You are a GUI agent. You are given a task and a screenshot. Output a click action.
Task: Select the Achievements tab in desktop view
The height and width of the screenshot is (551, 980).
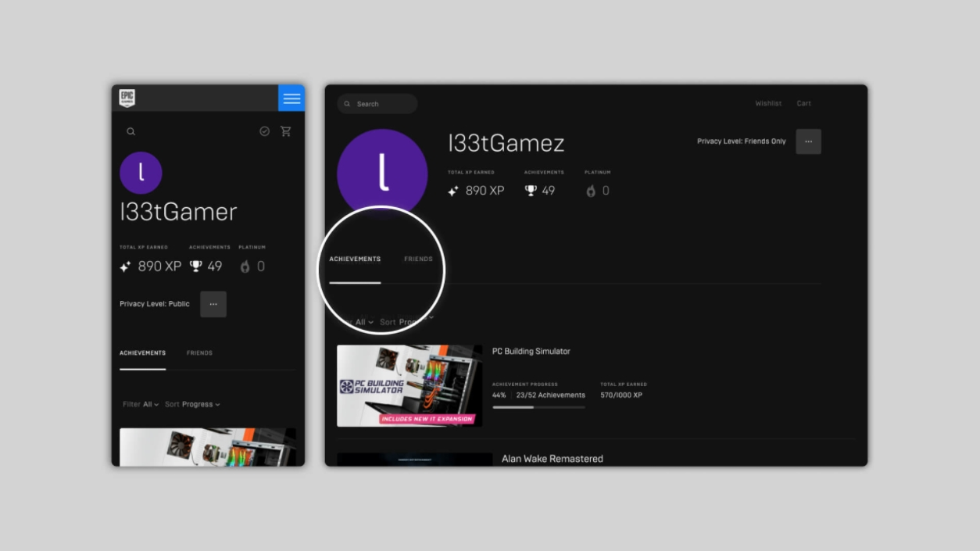pos(355,259)
